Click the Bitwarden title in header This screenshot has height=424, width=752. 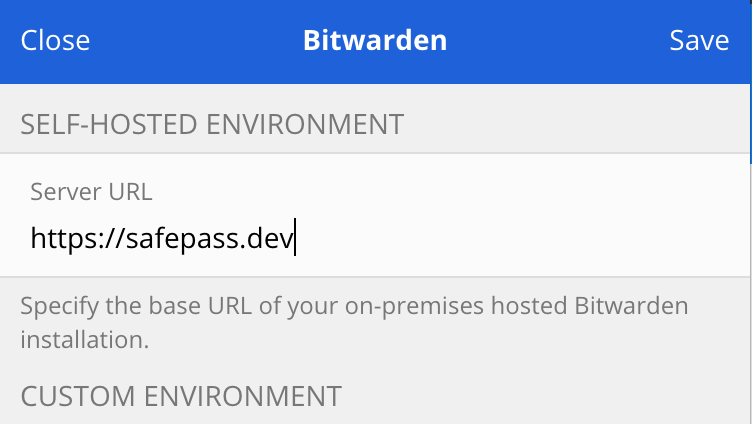[375, 41]
